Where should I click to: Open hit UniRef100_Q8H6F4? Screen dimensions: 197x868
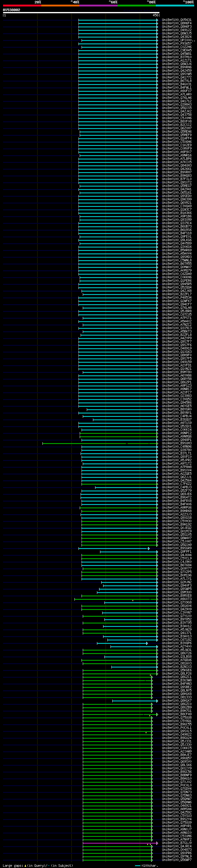tap(176, 23)
